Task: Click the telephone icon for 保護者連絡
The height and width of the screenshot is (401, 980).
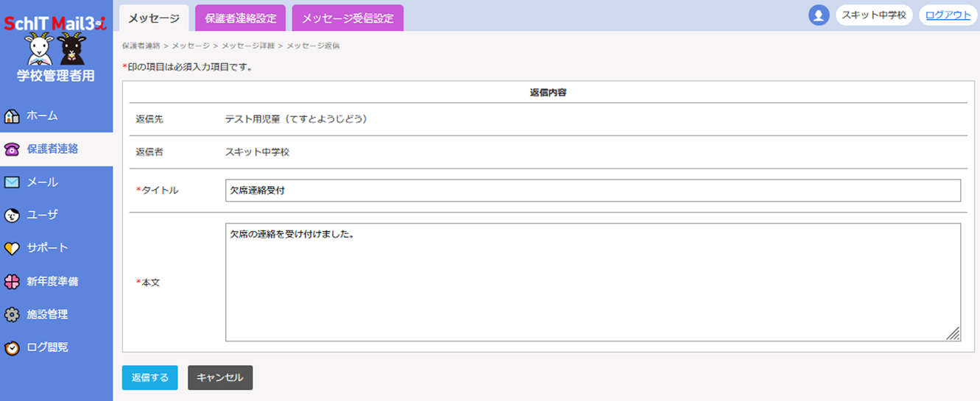Action: 12,149
